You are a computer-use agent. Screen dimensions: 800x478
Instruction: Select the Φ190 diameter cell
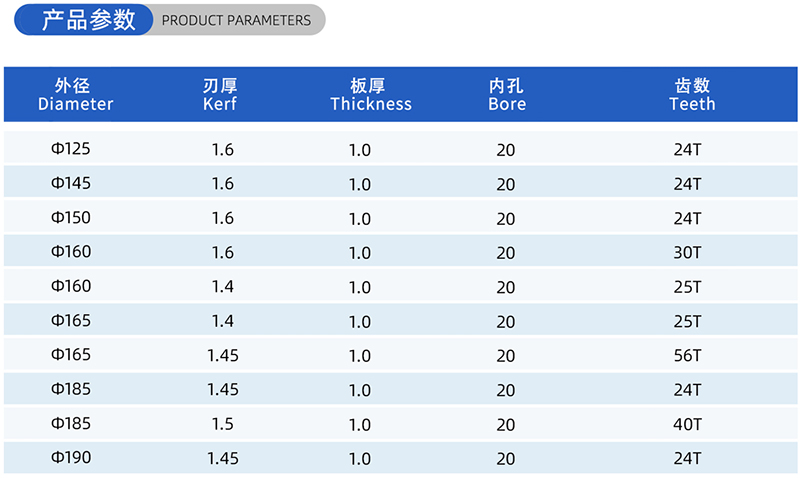pyautogui.click(x=71, y=458)
